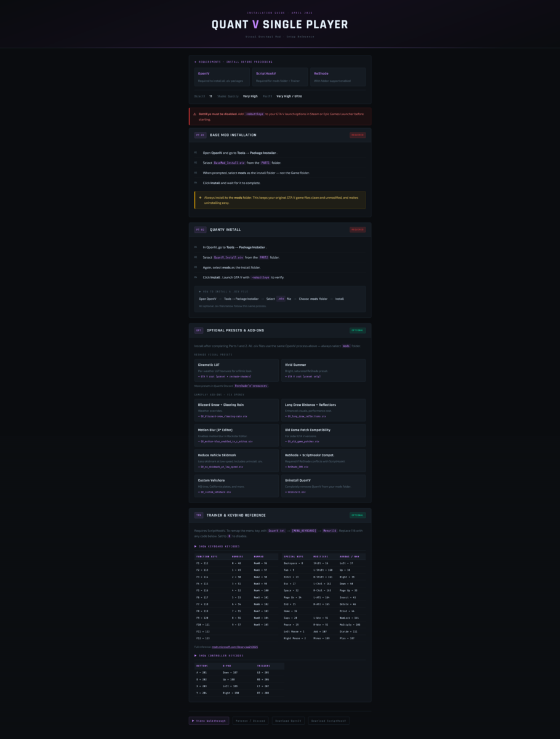Click the Very High / Ultra PostFX value
This screenshot has width=560, height=739.
pos(289,96)
